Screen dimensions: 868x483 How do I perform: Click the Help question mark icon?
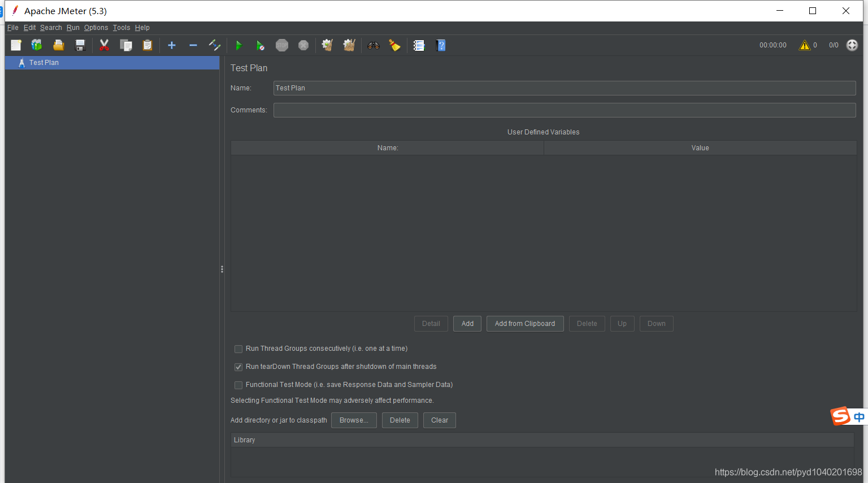pyautogui.click(x=441, y=45)
